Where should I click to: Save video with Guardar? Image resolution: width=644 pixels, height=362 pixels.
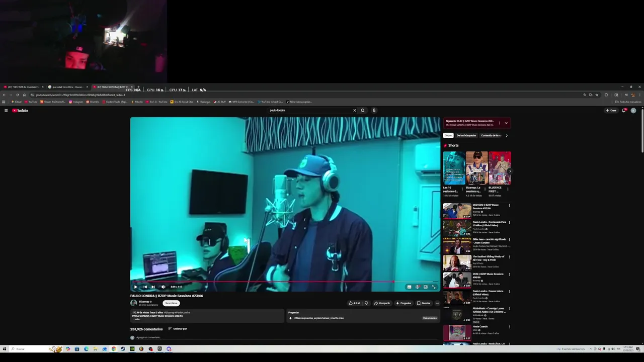[x=424, y=303]
